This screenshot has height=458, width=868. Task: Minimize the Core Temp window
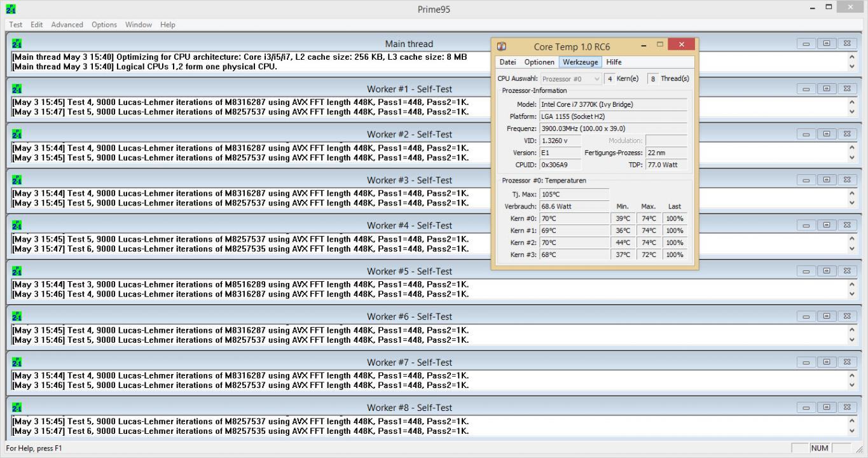[x=644, y=45]
